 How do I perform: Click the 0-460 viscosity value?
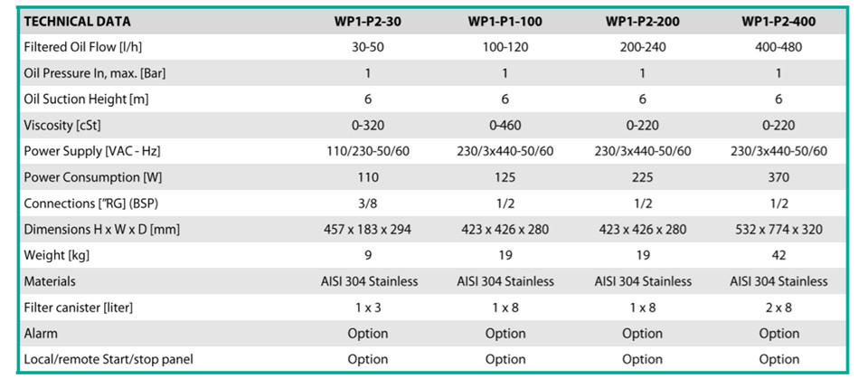[x=505, y=125]
